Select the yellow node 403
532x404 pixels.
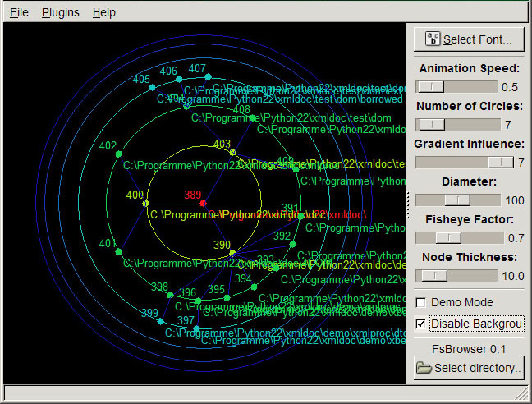pyautogui.click(x=233, y=152)
